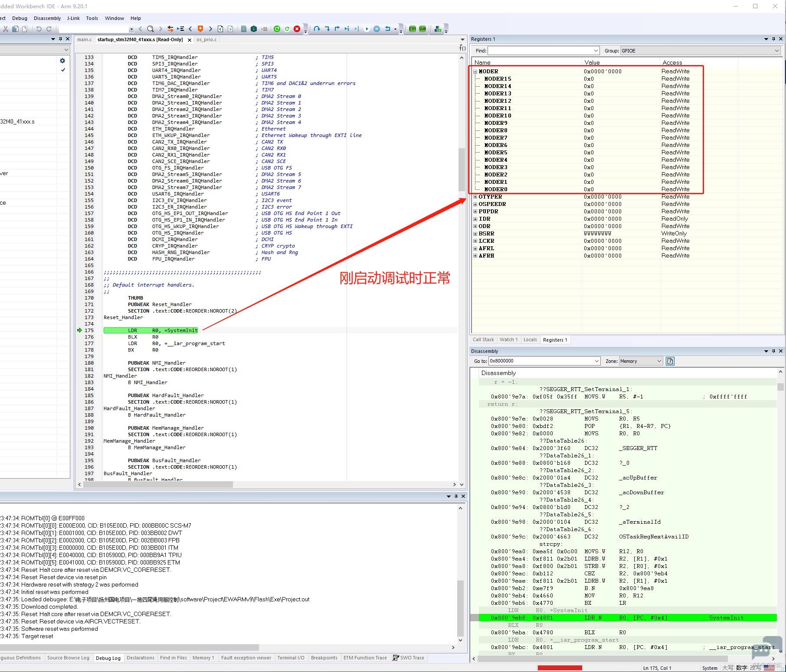Click the Replace icon in toolbar
The height and width of the screenshot is (672, 786).
point(170,29)
